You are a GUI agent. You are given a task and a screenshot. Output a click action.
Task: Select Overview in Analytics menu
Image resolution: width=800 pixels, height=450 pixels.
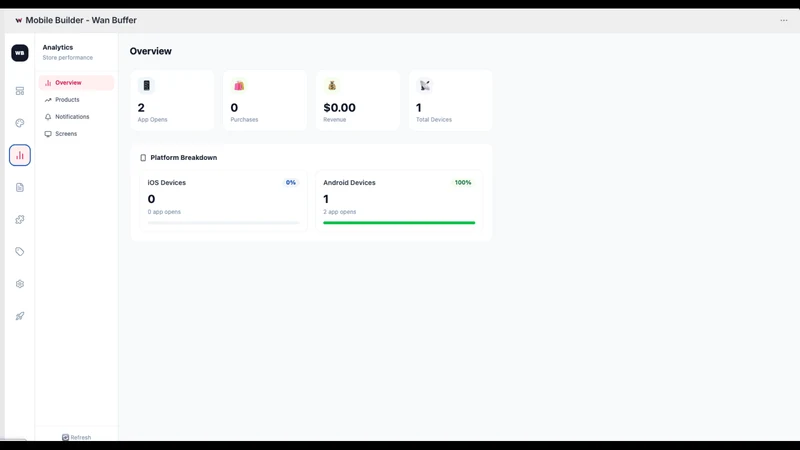click(76, 83)
